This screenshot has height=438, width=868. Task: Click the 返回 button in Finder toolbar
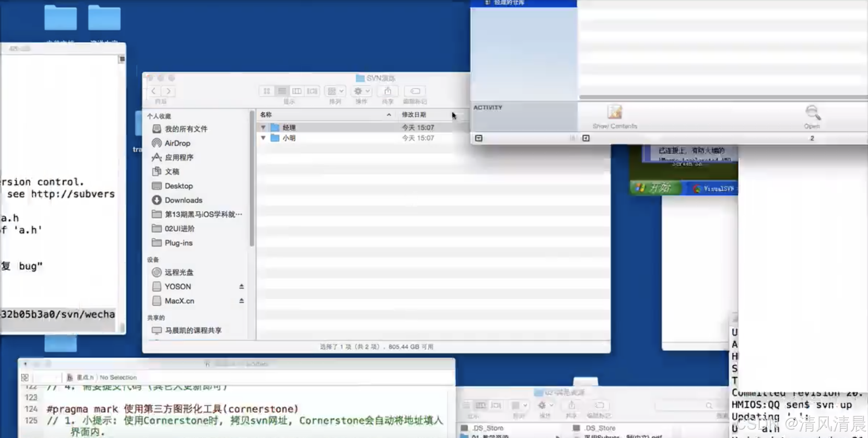point(154,91)
